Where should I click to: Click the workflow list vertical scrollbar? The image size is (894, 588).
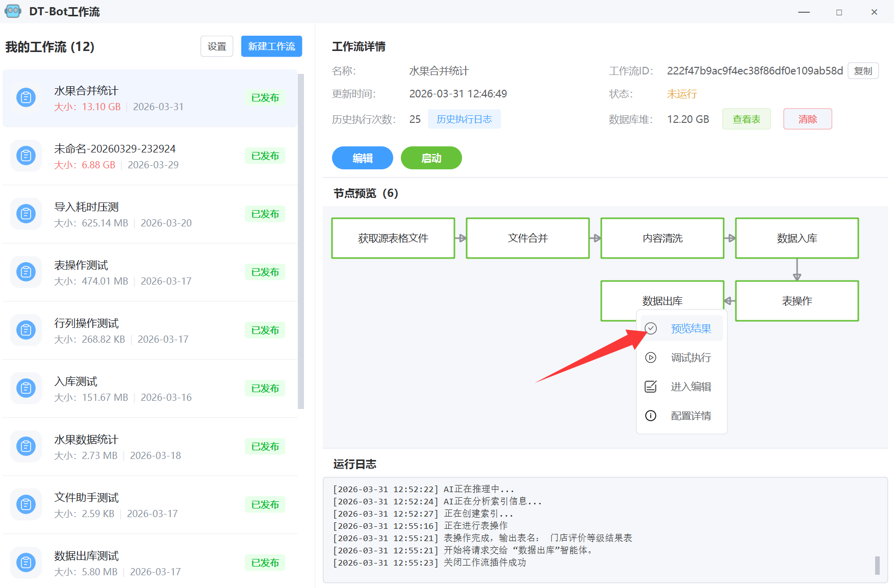coord(301,240)
